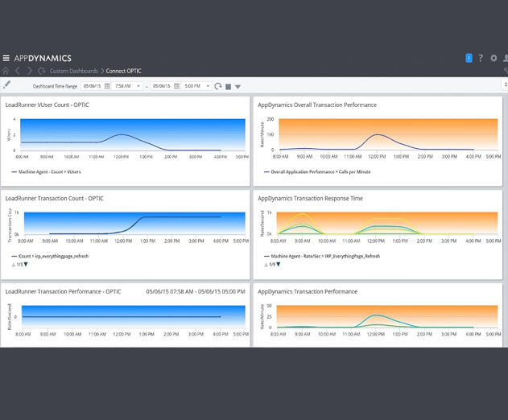Open the start date calendar picker
The width and height of the screenshot is (508, 420).
tap(107, 86)
